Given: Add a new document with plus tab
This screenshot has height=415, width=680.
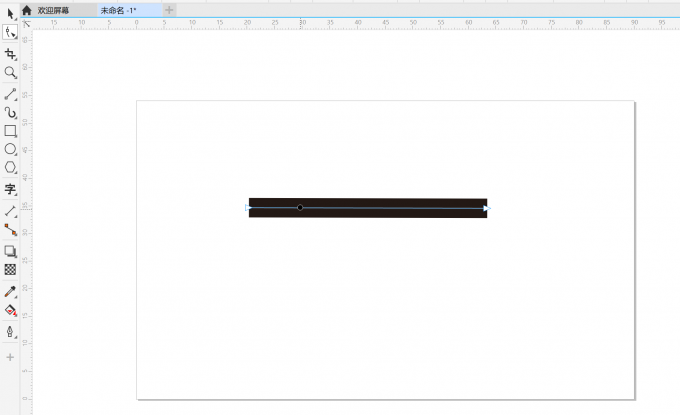Looking at the screenshot, I should 169,10.
